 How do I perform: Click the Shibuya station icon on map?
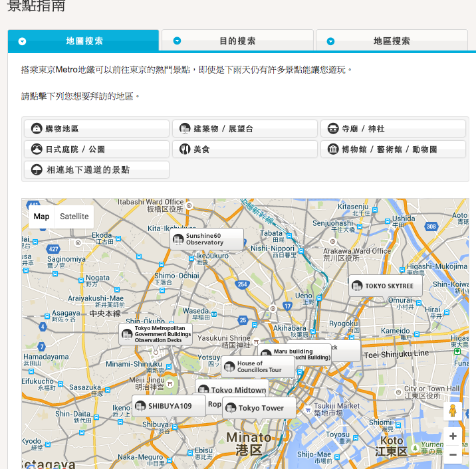(x=175, y=427)
